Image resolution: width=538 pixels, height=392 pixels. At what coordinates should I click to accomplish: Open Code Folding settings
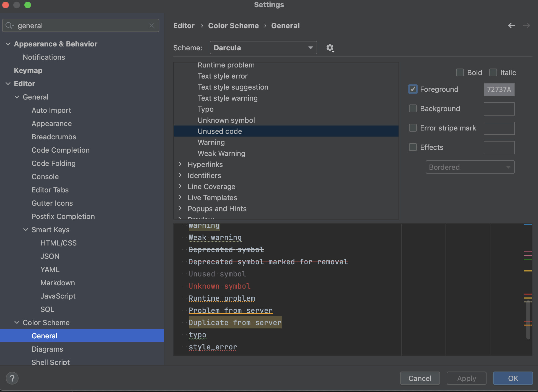53,163
